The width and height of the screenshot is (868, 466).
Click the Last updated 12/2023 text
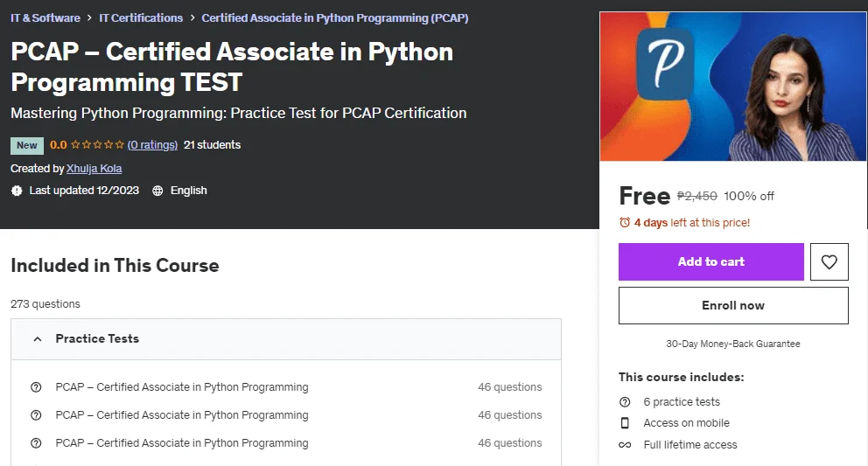coord(84,191)
